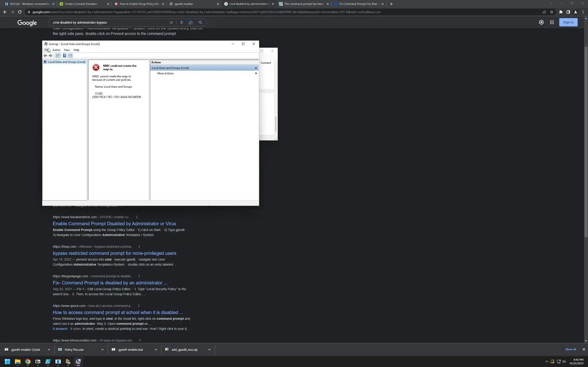Expand the More Actions submenu arrow
This screenshot has width=588, height=367.
coord(256,73)
